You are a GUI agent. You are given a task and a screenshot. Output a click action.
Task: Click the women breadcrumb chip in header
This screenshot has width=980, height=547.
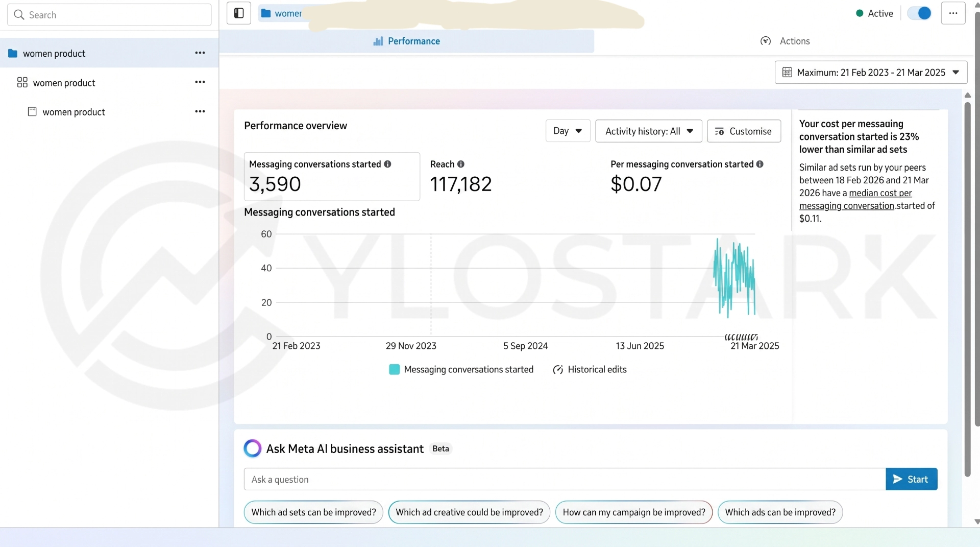281,13
